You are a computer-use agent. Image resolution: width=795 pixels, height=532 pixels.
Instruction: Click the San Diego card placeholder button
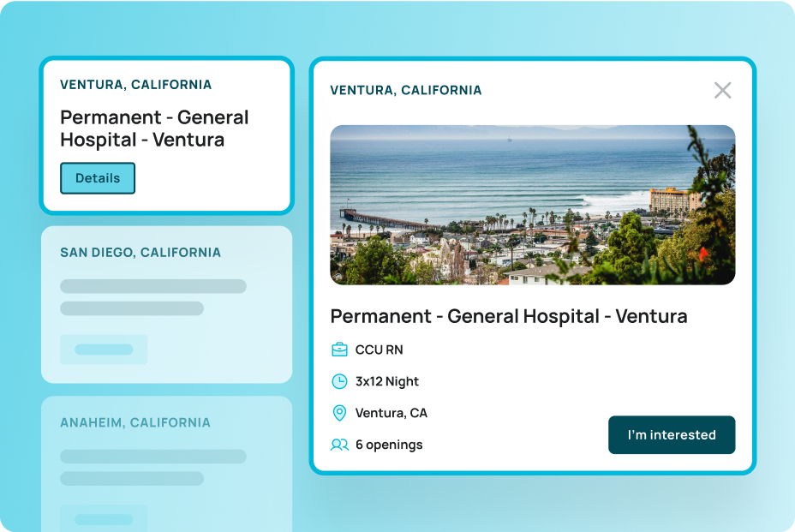104,350
